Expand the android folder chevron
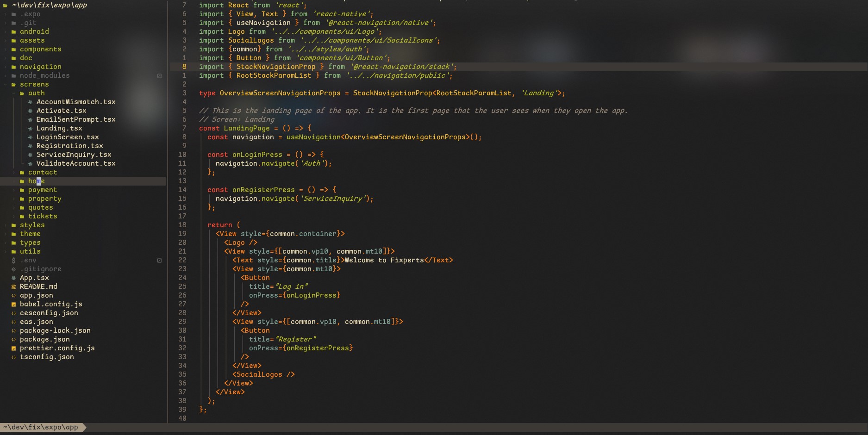The height and width of the screenshot is (435, 868). [x=6, y=32]
